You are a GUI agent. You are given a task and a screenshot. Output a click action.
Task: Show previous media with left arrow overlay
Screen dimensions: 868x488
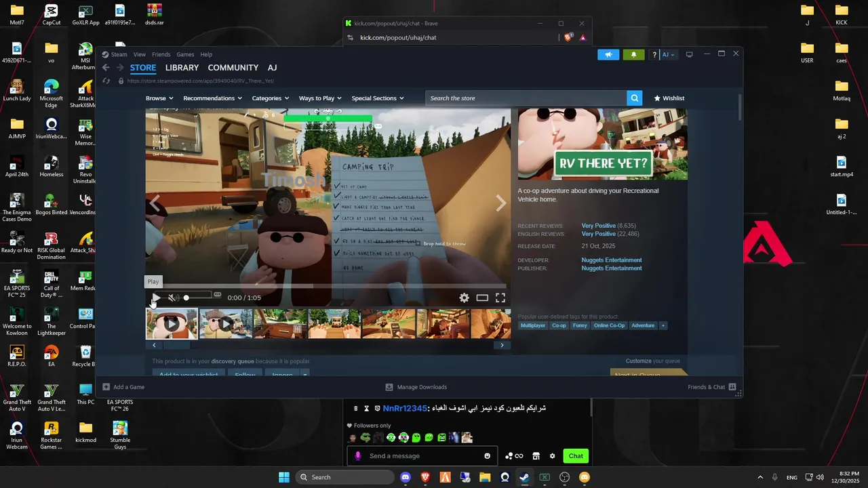tap(155, 203)
